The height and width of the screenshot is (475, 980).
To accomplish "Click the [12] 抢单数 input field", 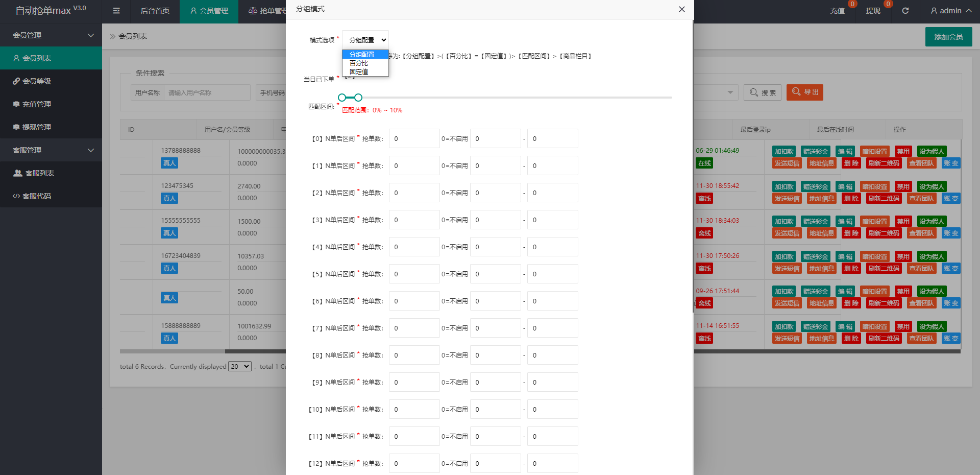I will (414, 463).
